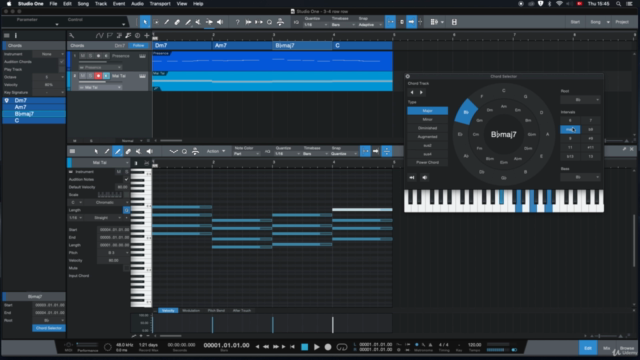Open the Action dropdown in the note editor

click(216, 151)
